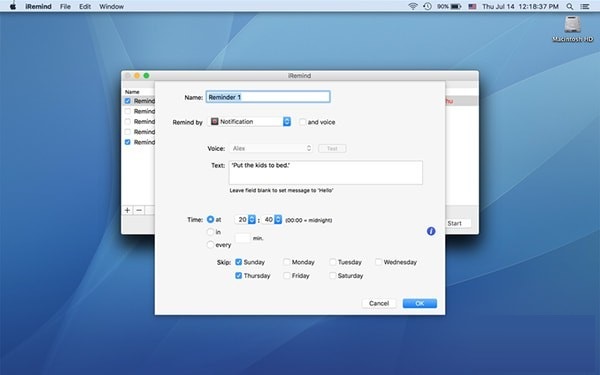Check the Friday skip checkbox
Viewport: 600px width, 375px height.
(x=286, y=276)
